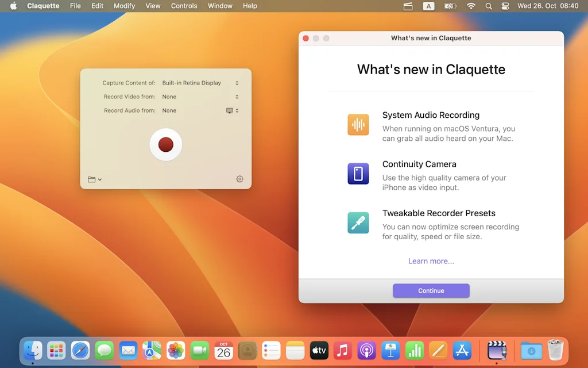
Task: Click the Continuity Camera iPhone icon
Action: pyautogui.click(x=358, y=172)
